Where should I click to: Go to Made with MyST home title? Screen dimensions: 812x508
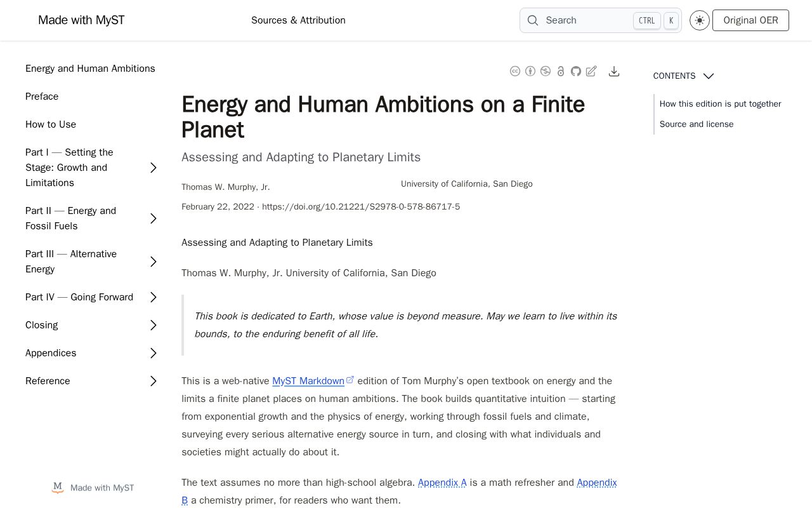[x=81, y=20]
